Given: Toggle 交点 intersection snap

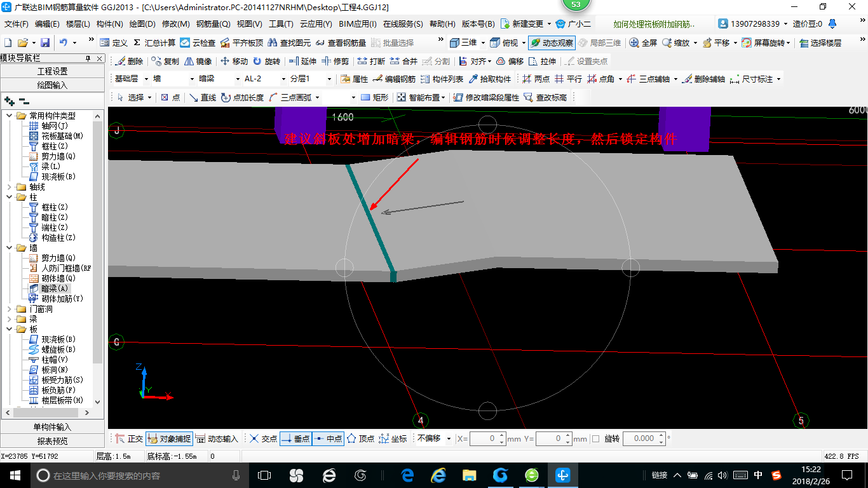Looking at the screenshot, I should point(263,438).
